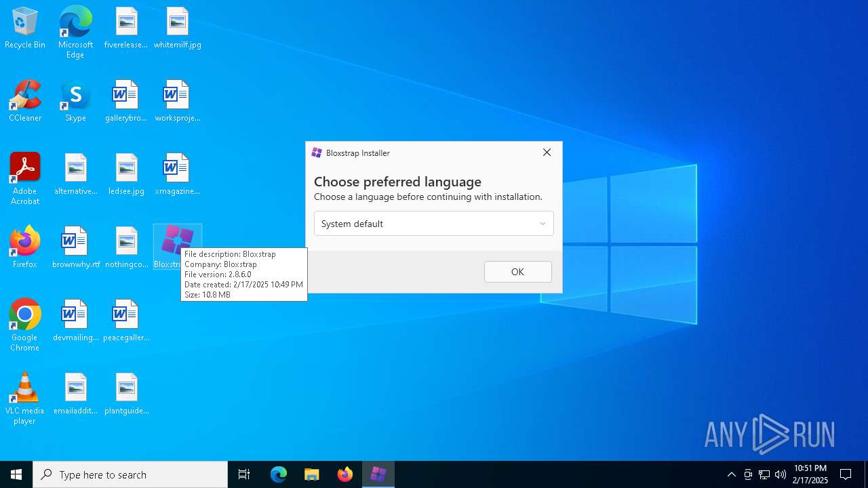Viewport: 868px width, 488px height.
Task: Select the Firefox desktop shortcut
Action: point(25,247)
